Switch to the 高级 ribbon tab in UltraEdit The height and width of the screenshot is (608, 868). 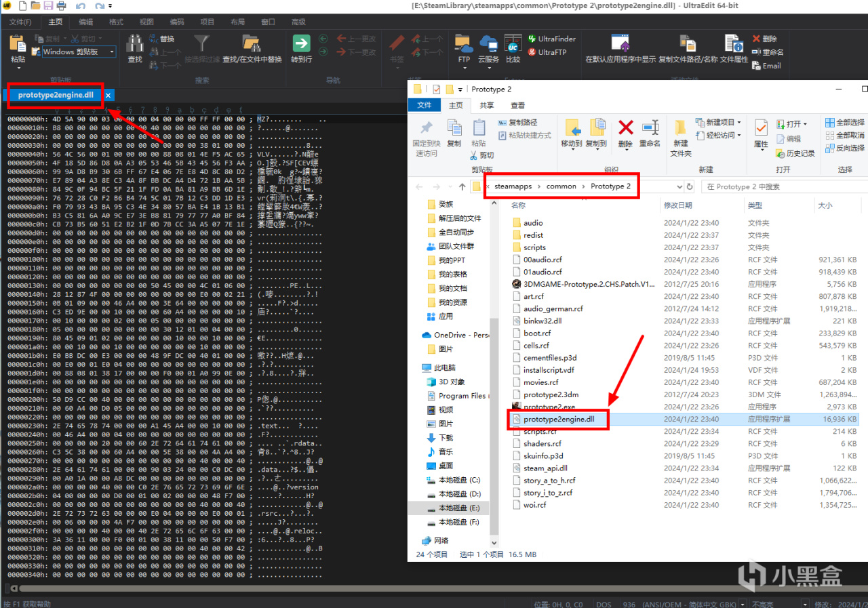click(298, 22)
